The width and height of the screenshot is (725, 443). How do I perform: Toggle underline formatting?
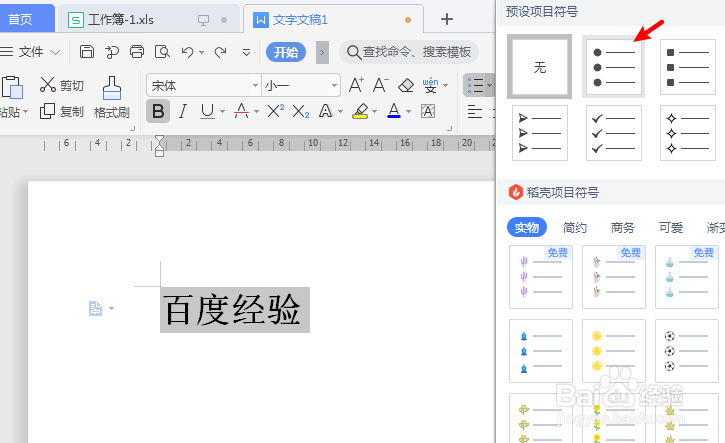coord(207,111)
